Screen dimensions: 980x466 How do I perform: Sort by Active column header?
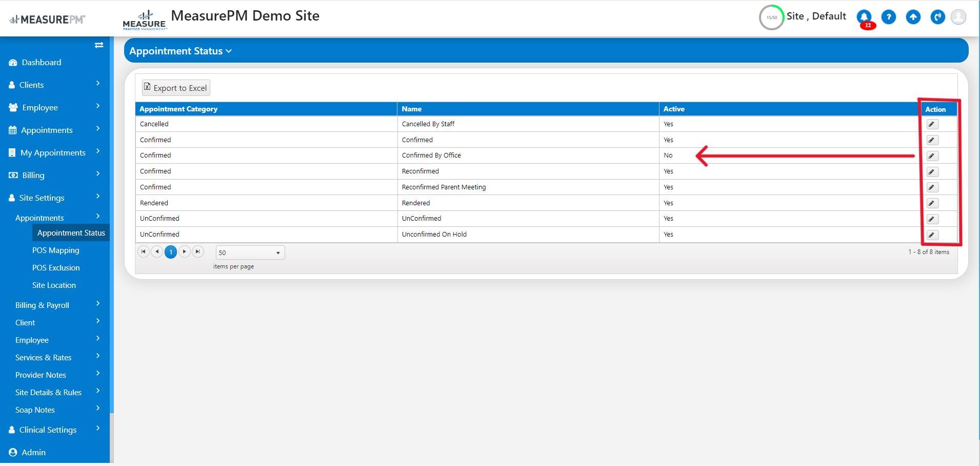point(790,109)
